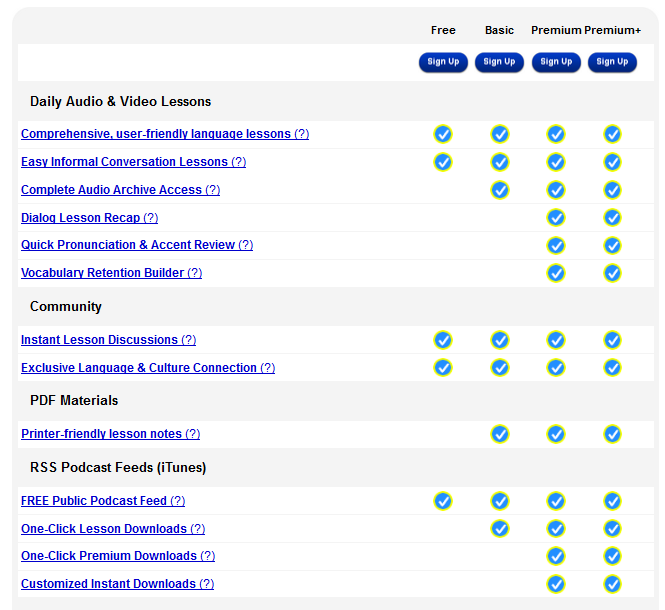Open Exclusive Language & Culture Connection link
The width and height of the screenshot is (665, 610).
tap(148, 368)
